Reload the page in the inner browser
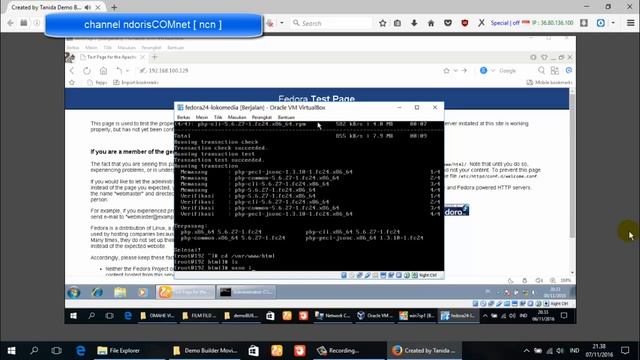The width and height of the screenshot is (640, 360). click(x=87, y=71)
